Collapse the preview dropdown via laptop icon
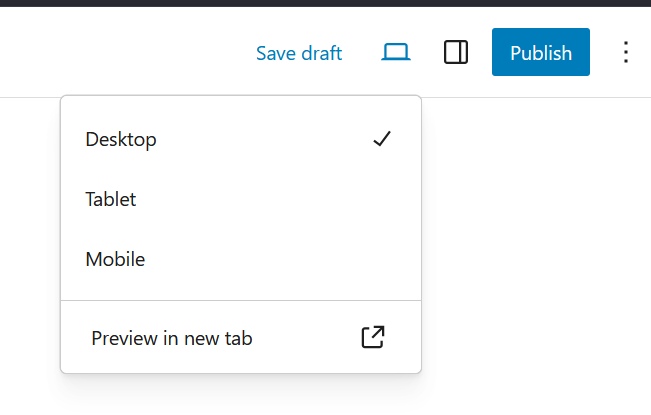 point(396,53)
